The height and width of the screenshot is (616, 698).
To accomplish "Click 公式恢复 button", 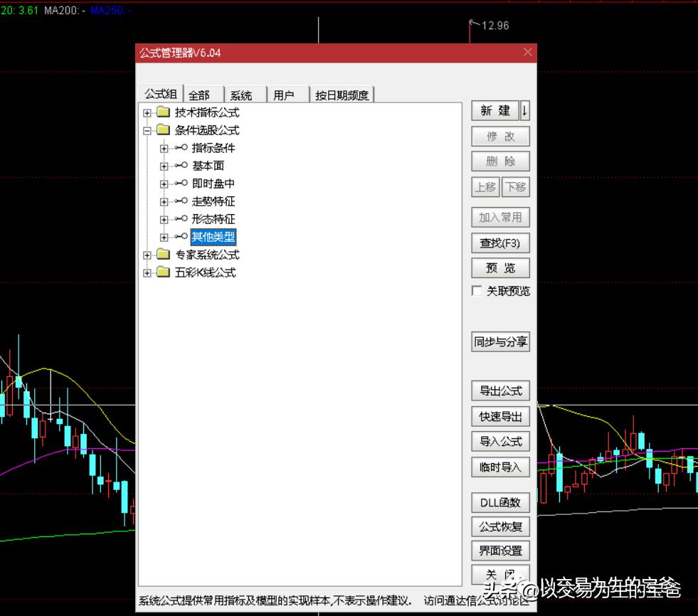I will click(500, 527).
